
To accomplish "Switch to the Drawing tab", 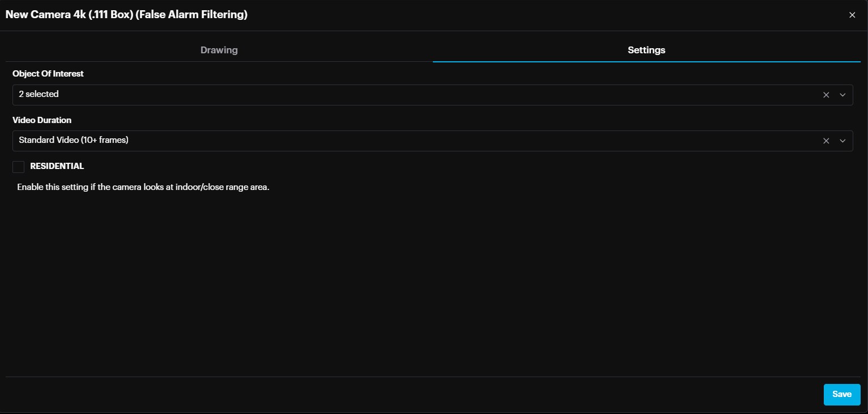I will [x=219, y=50].
